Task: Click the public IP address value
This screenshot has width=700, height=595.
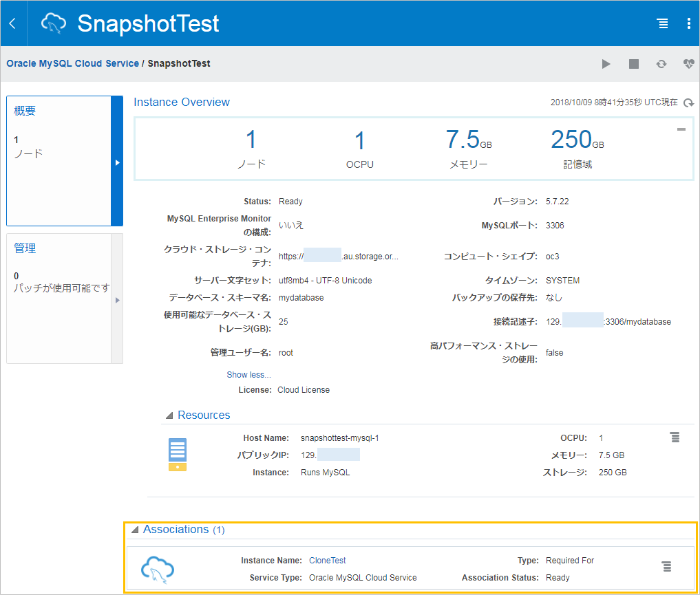Action: [330, 455]
